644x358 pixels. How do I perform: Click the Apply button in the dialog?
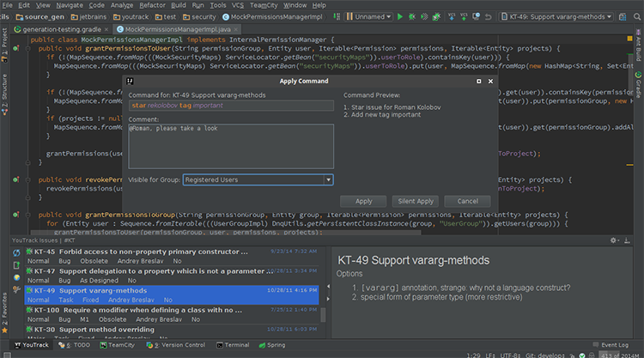pos(363,201)
